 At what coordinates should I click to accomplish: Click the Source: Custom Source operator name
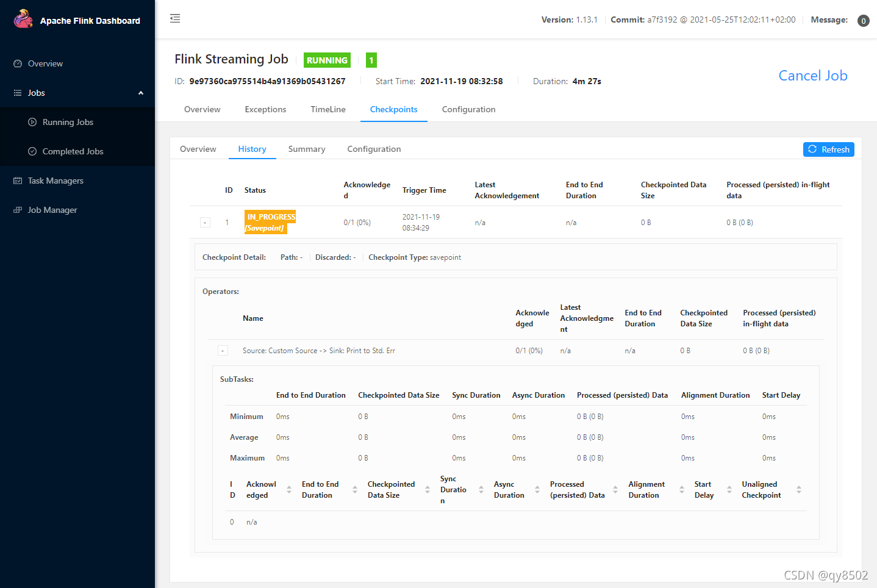click(x=319, y=351)
